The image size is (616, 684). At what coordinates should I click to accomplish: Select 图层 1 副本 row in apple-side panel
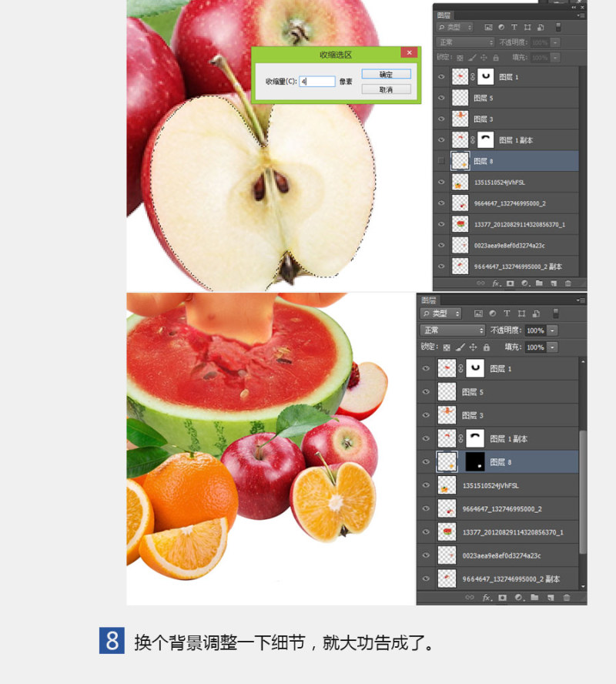click(x=506, y=140)
